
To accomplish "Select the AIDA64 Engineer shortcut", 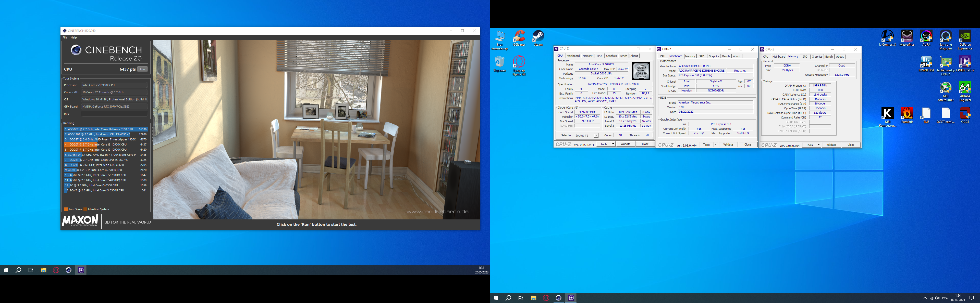I will (x=965, y=91).
